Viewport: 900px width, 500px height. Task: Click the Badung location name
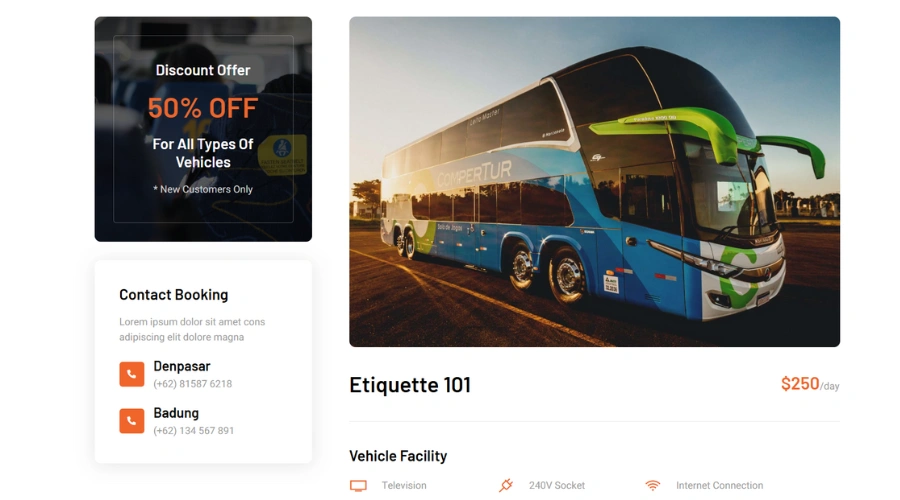[176, 413]
